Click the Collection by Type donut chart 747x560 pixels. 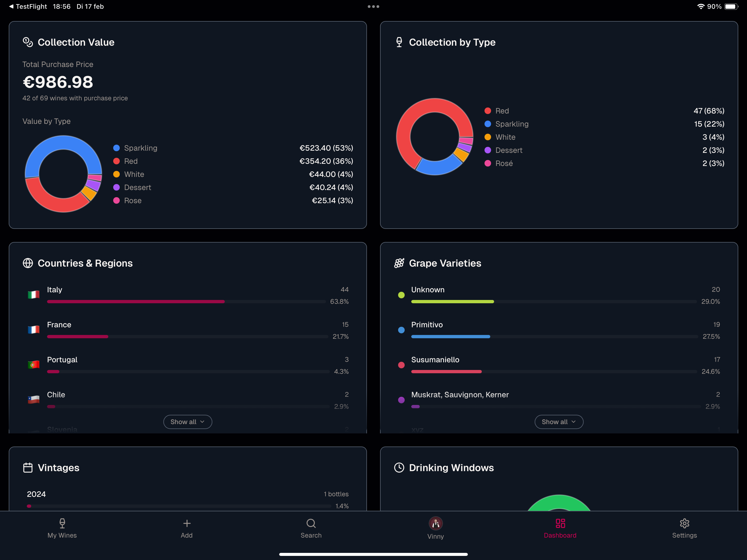click(x=435, y=137)
